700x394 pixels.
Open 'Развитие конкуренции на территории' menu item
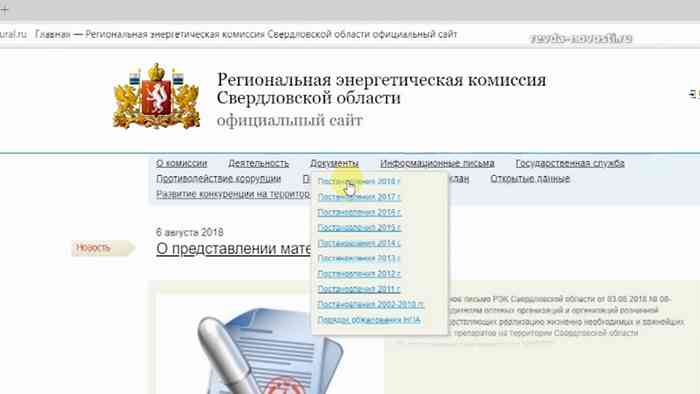coord(233,194)
